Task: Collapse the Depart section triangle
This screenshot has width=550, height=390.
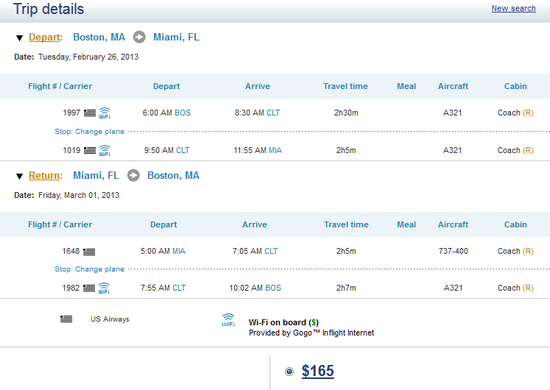Action: (x=20, y=38)
